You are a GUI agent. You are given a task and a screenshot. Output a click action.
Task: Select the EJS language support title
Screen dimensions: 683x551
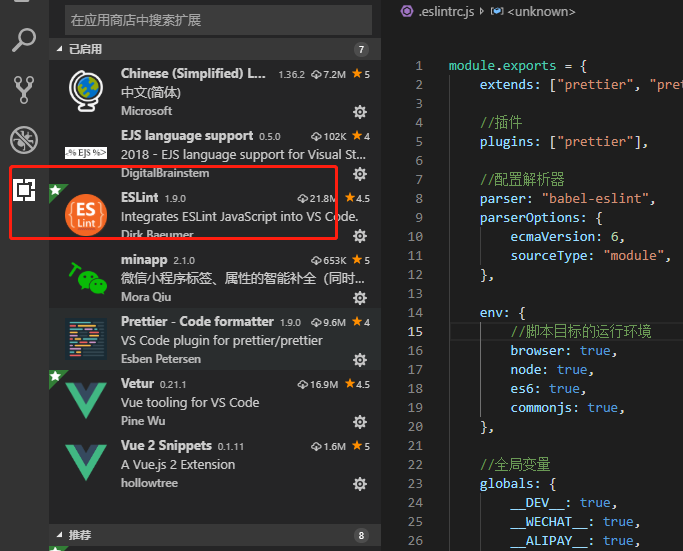pyautogui.click(x=187, y=136)
